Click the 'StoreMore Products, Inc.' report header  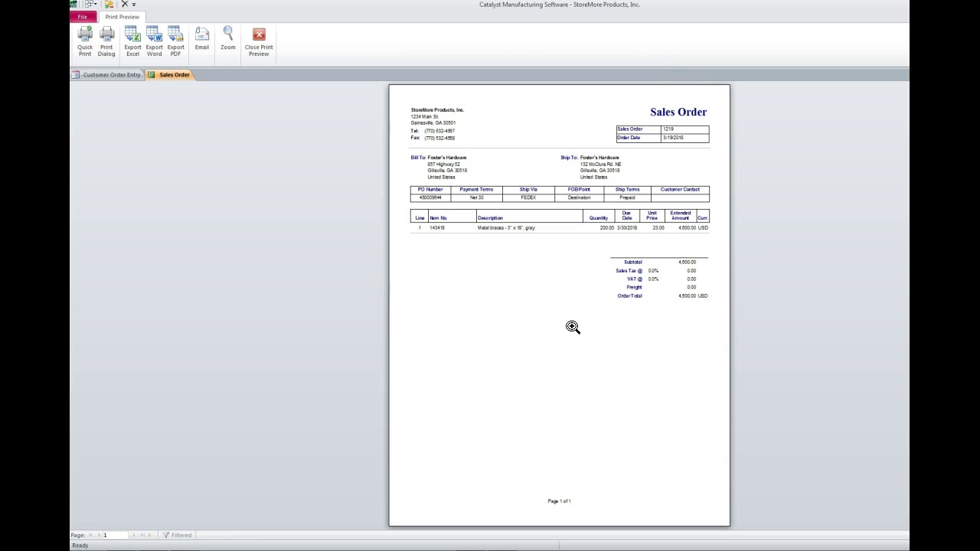(437, 110)
